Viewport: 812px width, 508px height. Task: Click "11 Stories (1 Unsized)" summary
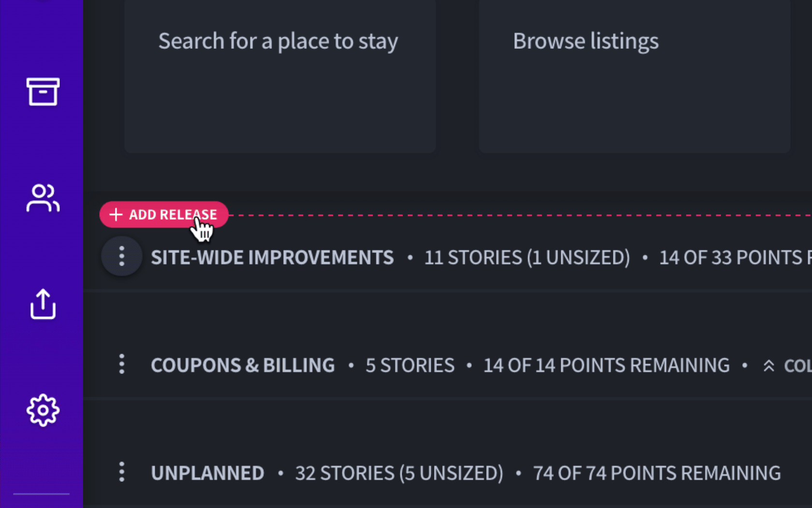pos(527,257)
